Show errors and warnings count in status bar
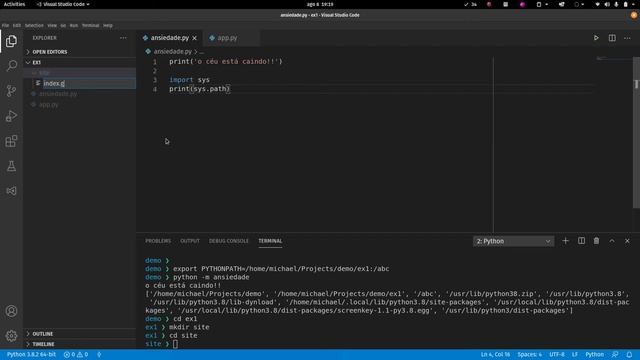 tap(76, 354)
